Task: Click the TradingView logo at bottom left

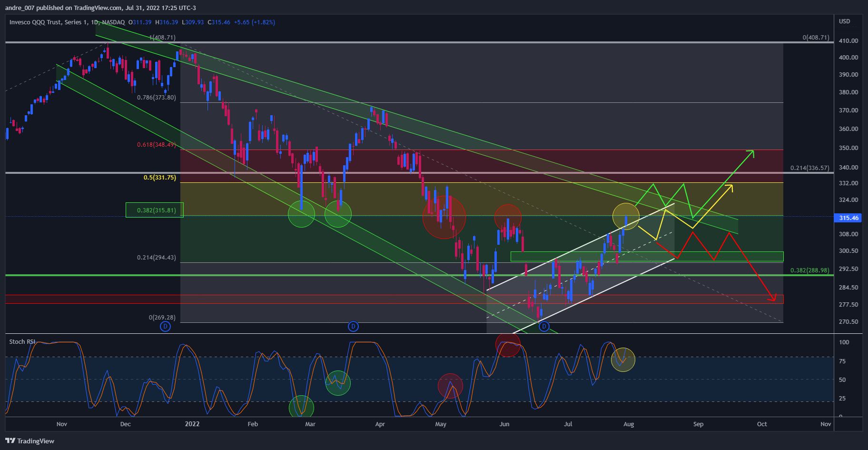Action: point(30,441)
